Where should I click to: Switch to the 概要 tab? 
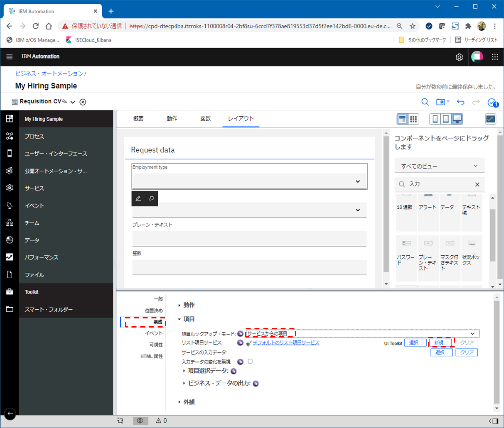pos(138,119)
